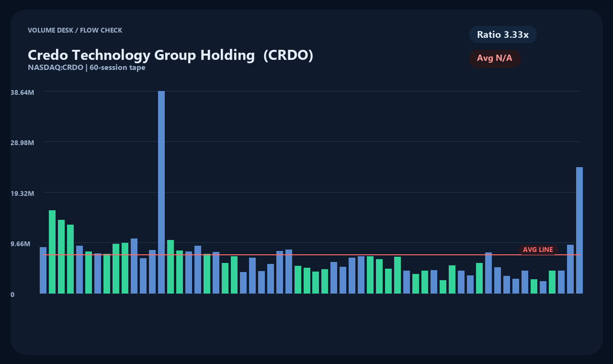Click the AVG LINE tag
The image size is (613, 364).
(x=538, y=250)
